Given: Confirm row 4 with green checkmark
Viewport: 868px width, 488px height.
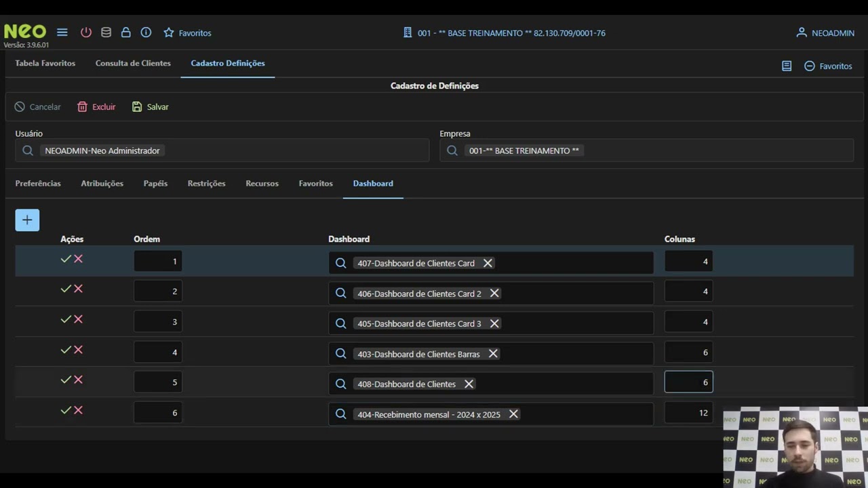Looking at the screenshot, I should coord(66,350).
